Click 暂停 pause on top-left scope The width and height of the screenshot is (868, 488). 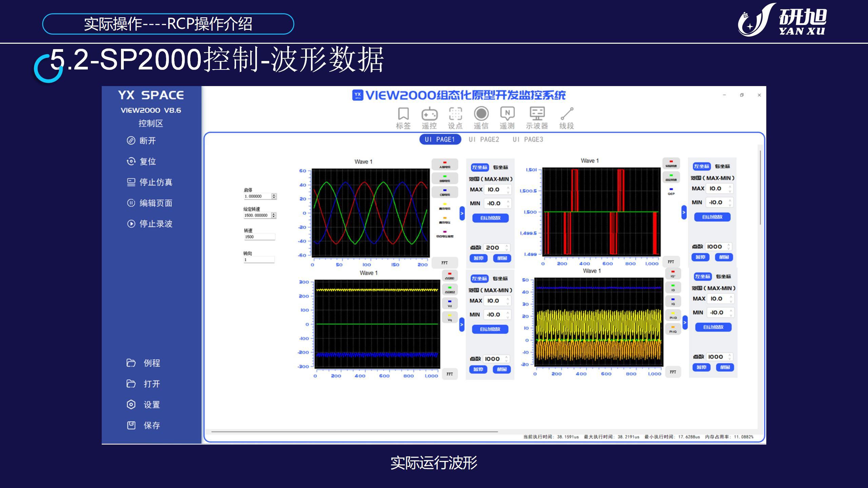[x=478, y=258]
